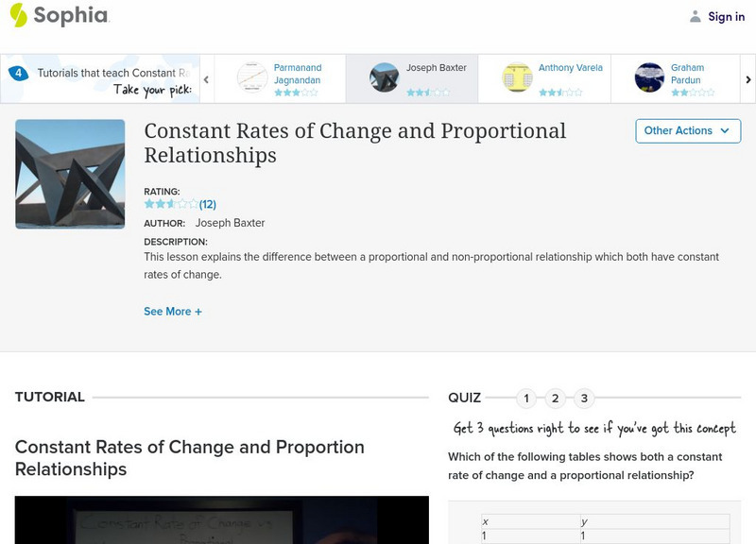Screen dimensions: 756x544
Task: Open the rating count (12) link
Action: [x=208, y=204]
